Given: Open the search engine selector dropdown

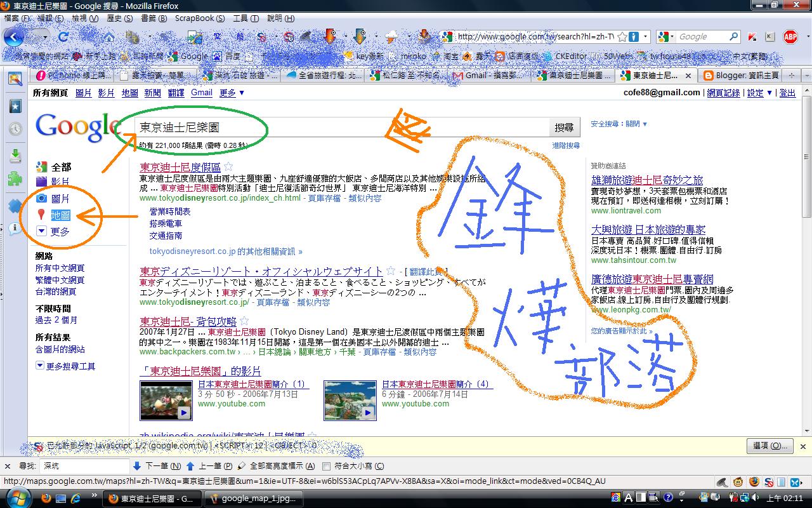Looking at the screenshot, I should (x=666, y=37).
